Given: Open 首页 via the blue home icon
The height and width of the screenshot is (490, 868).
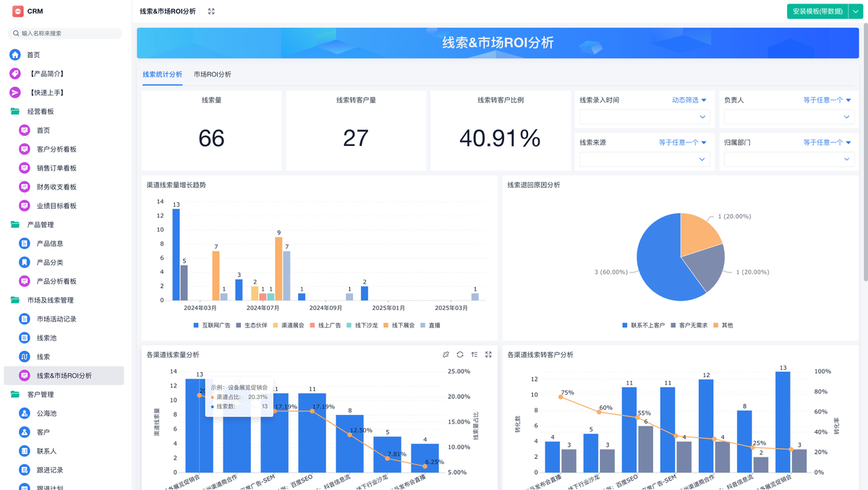Looking at the screenshot, I should click(15, 55).
